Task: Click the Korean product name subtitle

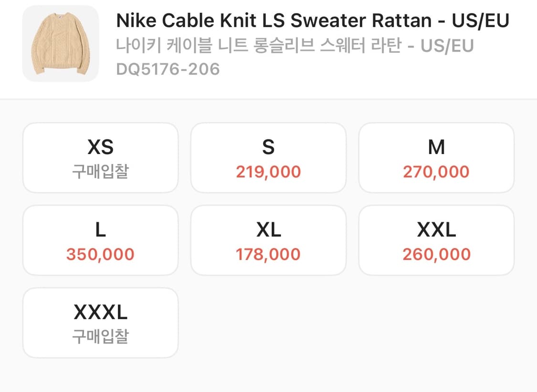Action: 295,46
